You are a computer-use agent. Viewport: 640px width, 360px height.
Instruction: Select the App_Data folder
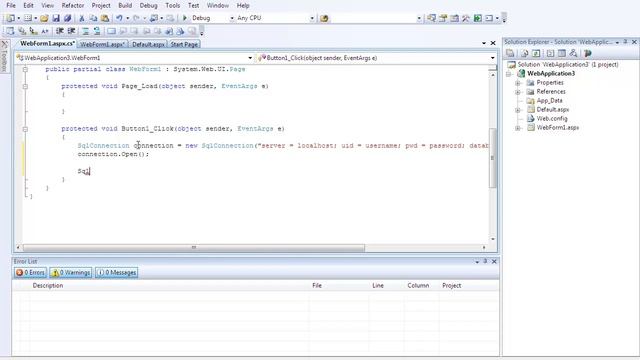point(549,100)
